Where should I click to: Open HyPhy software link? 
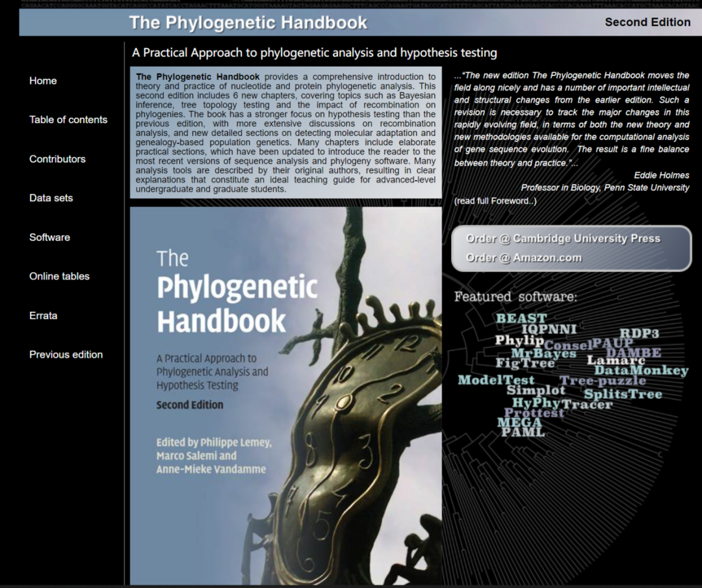click(x=536, y=403)
